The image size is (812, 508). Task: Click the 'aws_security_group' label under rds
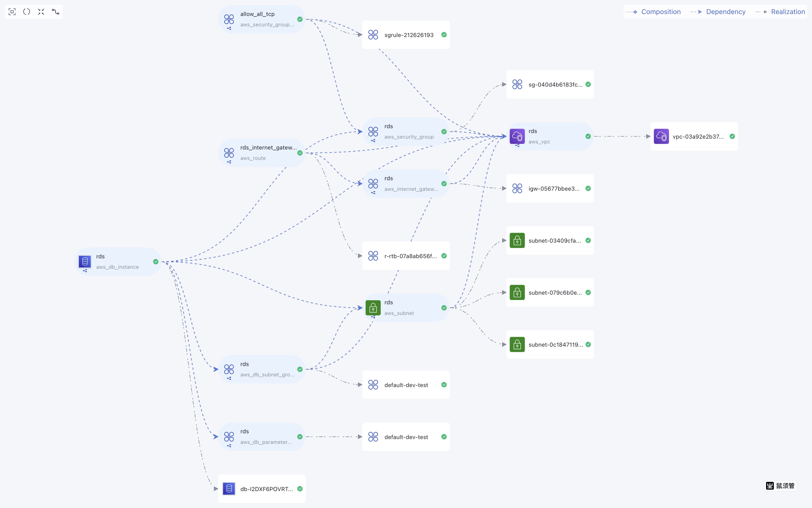pos(409,137)
